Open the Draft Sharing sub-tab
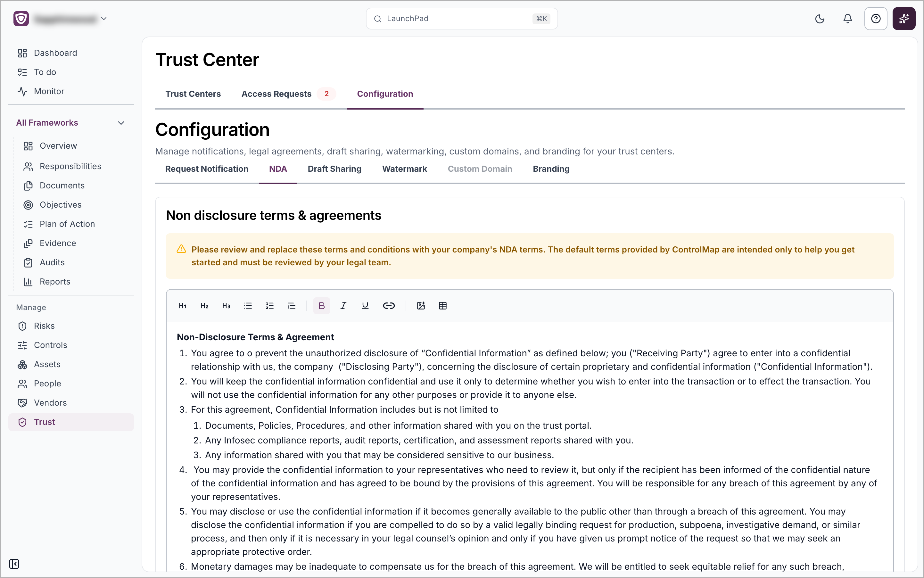This screenshot has width=924, height=578. (x=334, y=169)
